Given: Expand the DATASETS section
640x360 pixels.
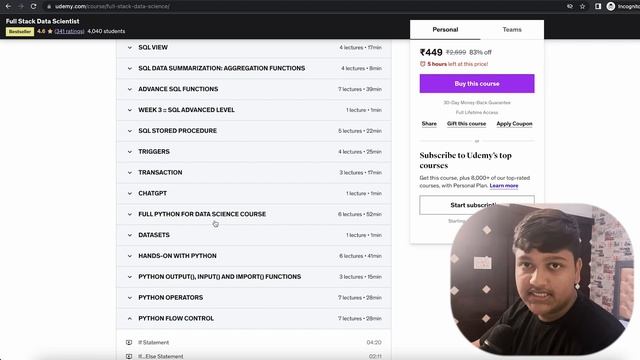Looking at the screenshot, I should point(253,235).
